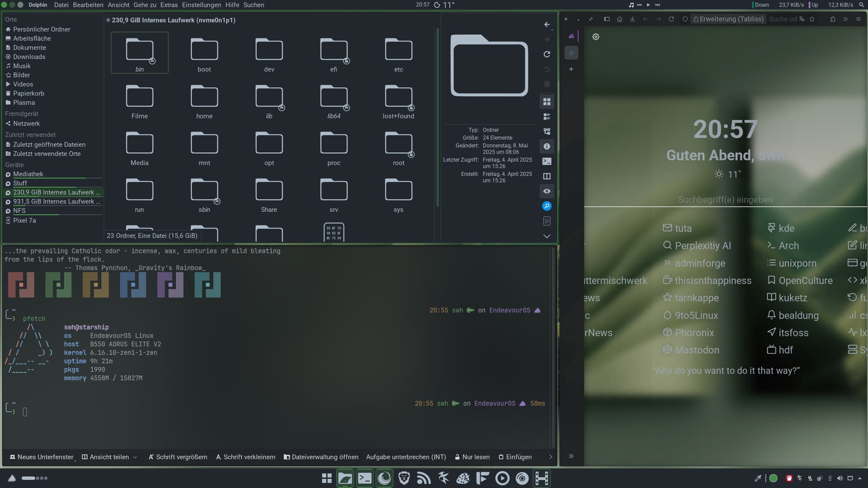The height and width of the screenshot is (488, 868).
Task: Open Dolphin's embedded terminal panel
Action: point(547,161)
